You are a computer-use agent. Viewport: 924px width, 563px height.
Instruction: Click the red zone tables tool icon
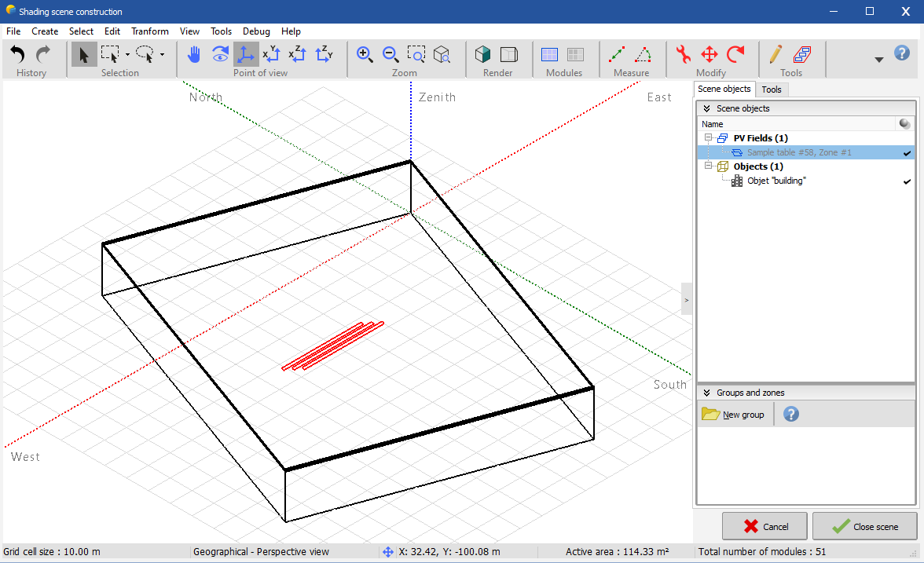click(x=802, y=55)
